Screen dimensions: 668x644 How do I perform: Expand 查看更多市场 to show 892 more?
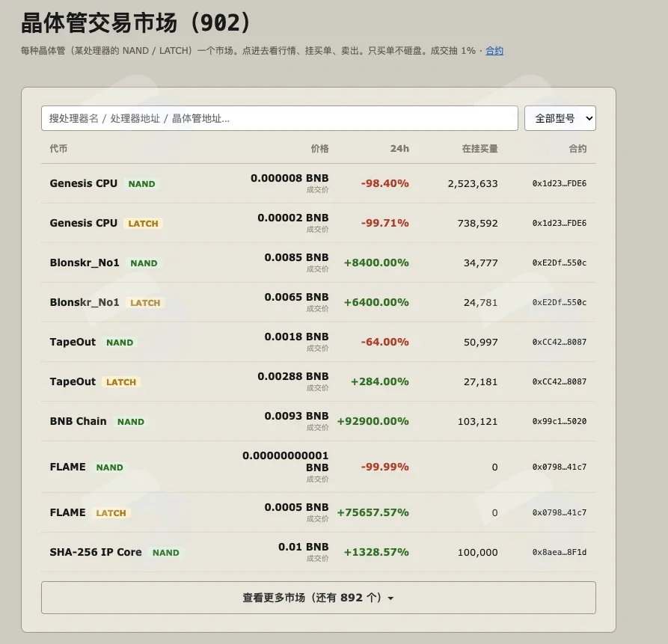click(x=318, y=598)
